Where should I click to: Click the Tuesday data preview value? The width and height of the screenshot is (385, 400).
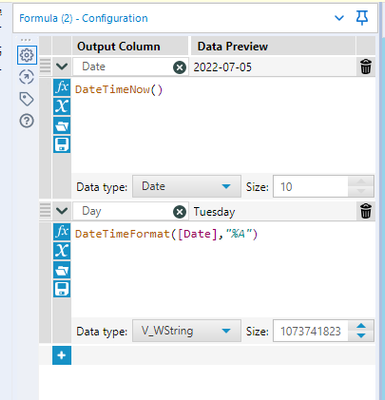point(214,212)
